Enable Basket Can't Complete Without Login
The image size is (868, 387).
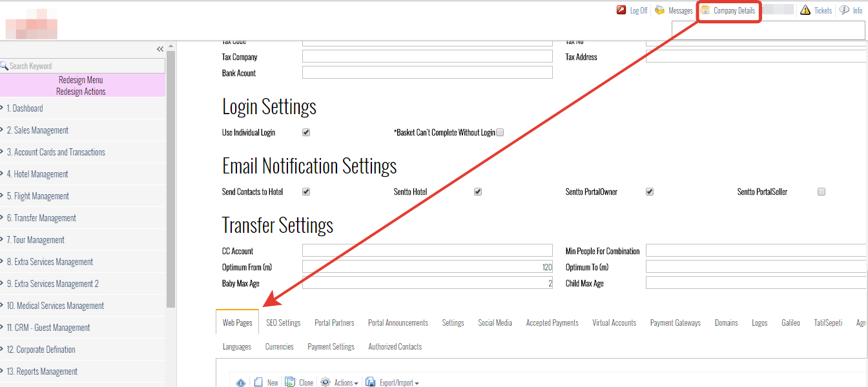tap(500, 132)
